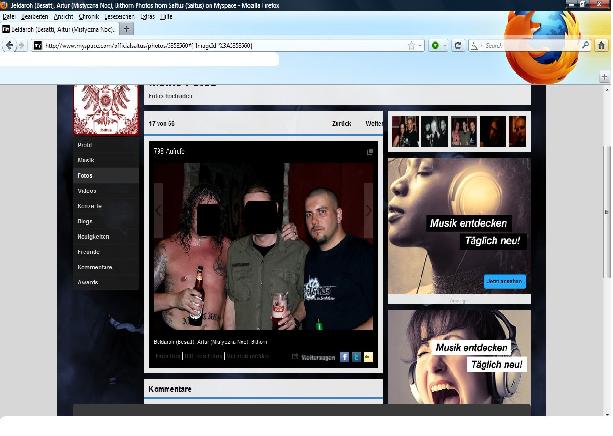Viewport: 613px width, 436px height.
Task: Click the plus button below Firefox logo
Action: (604, 77)
